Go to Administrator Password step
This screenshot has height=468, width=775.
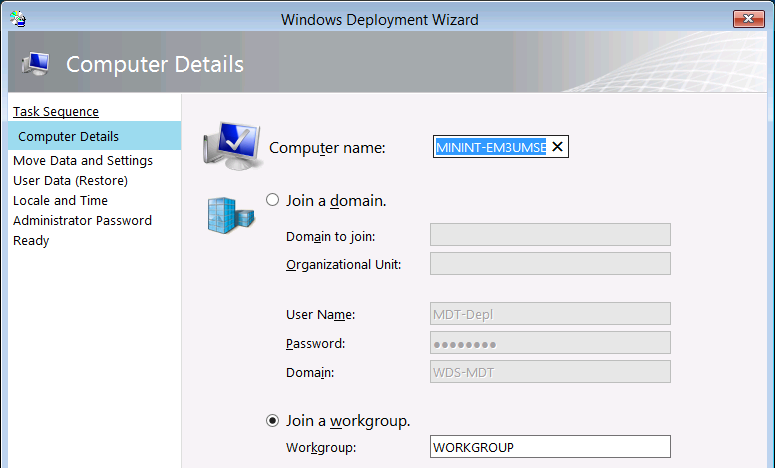82,220
